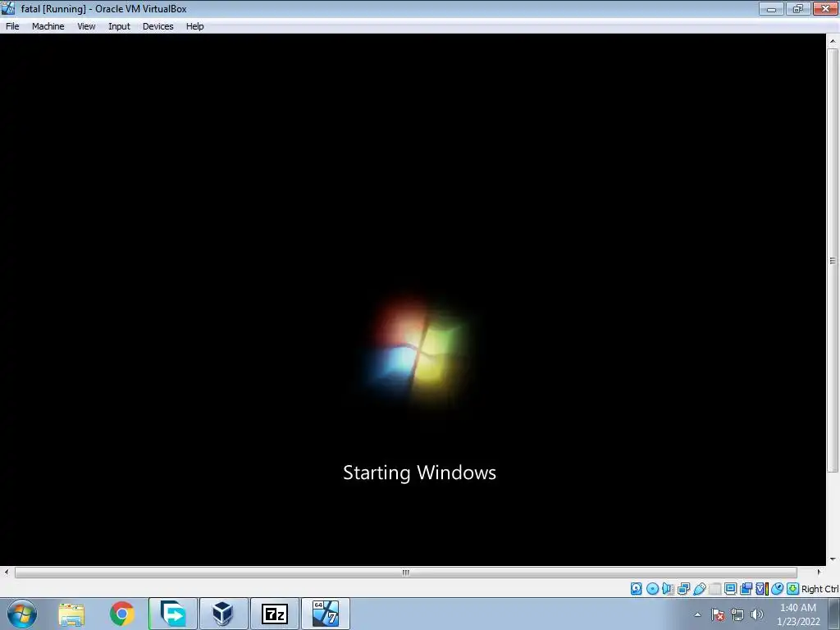This screenshot has width=840, height=630.
Task: Click the greyed shared folders status icon
Action: click(x=714, y=589)
